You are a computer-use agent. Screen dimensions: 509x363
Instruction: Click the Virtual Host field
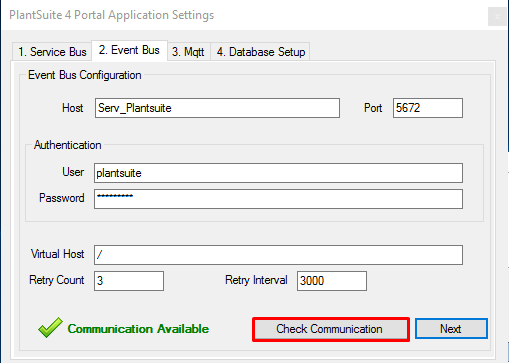pyautogui.click(x=278, y=255)
